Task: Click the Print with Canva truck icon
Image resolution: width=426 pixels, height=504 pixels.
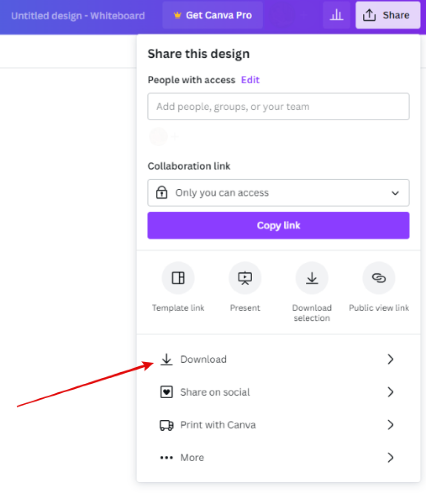Action: click(166, 425)
